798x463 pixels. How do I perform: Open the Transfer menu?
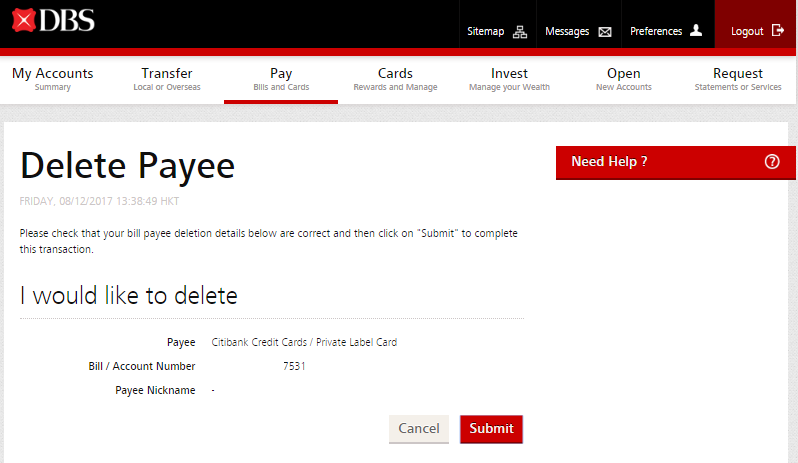pyautogui.click(x=167, y=79)
